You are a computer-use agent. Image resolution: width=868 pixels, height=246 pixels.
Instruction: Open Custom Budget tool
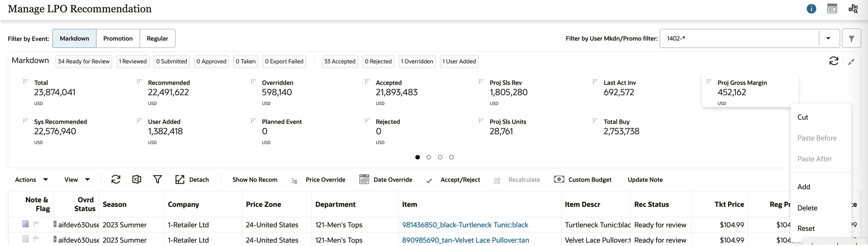[x=582, y=179]
